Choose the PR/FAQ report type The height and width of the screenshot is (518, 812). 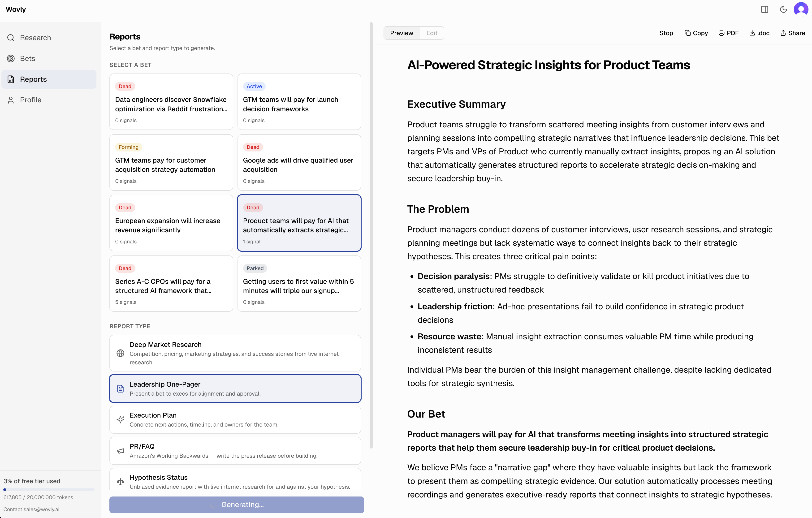(235, 451)
